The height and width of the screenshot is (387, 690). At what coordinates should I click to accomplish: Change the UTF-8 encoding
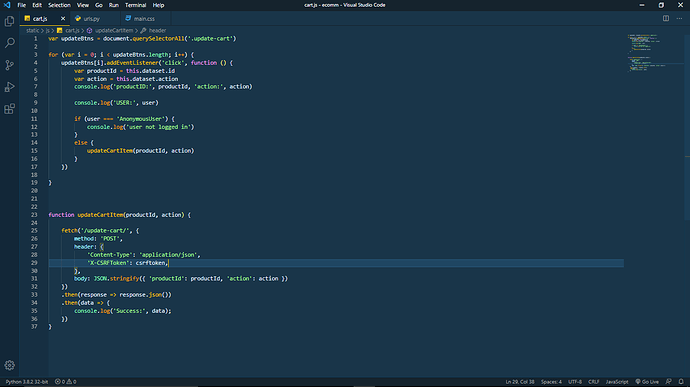pos(575,382)
